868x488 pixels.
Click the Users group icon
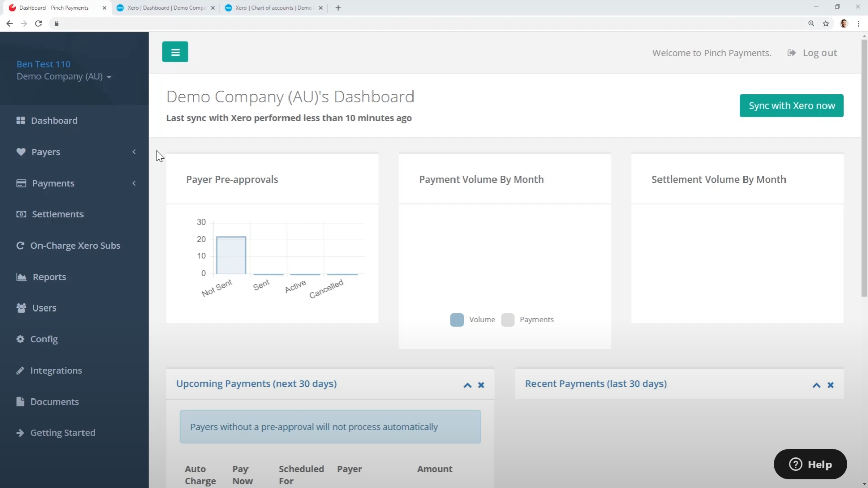coord(21,308)
